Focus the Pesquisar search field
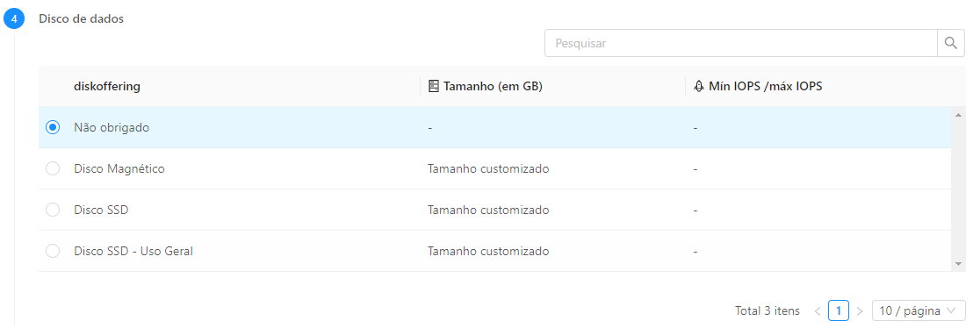 [740, 43]
